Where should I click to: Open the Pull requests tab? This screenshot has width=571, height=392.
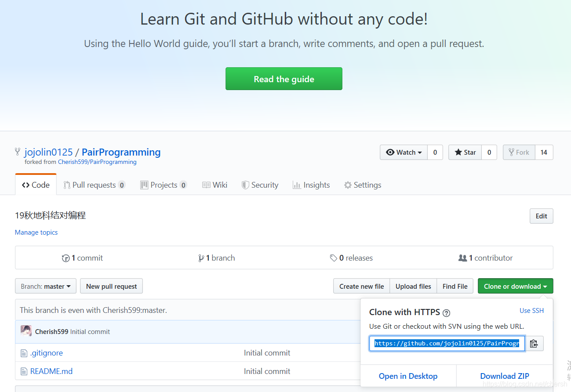95,185
